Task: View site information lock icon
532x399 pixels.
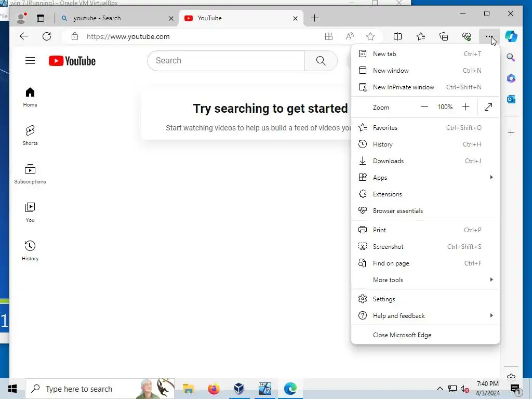Action: (x=75, y=36)
